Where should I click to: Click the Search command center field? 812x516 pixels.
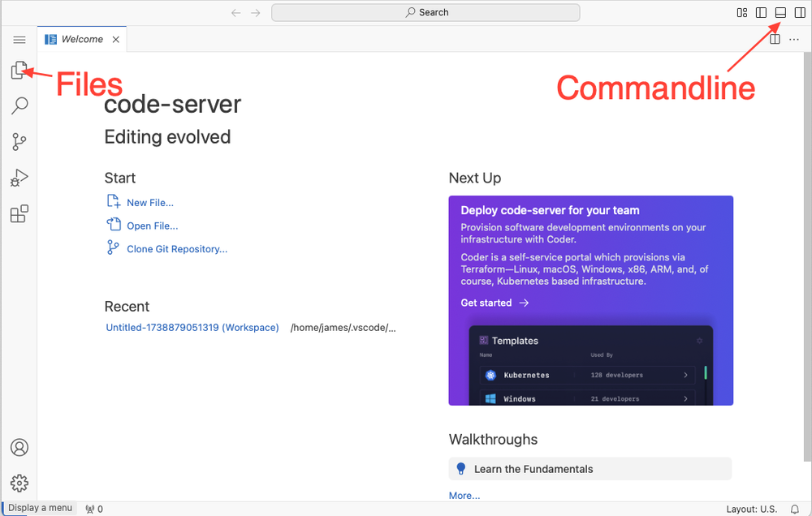point(425,12)
